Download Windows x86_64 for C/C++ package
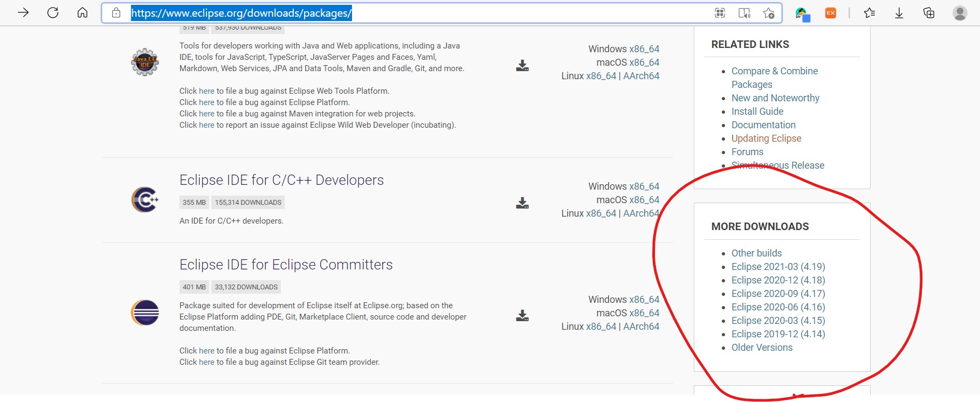Viewport: 980px width, 402px height. pos(644,186)
